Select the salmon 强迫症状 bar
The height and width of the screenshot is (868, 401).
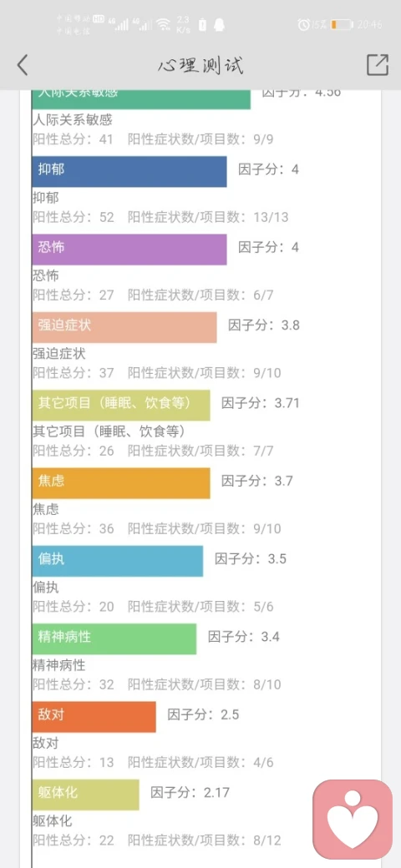pyautogui.click(x=124, y=327)
